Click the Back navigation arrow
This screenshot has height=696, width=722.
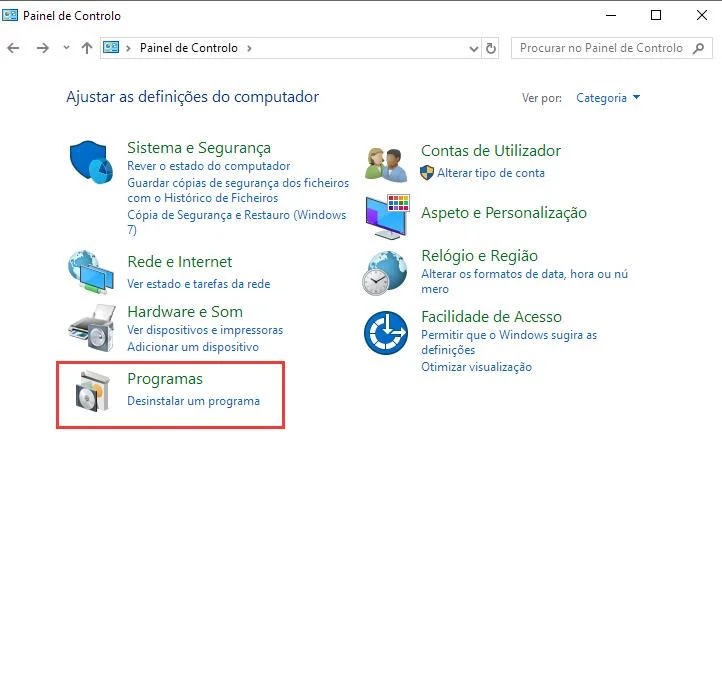click(x=13, y=48)
